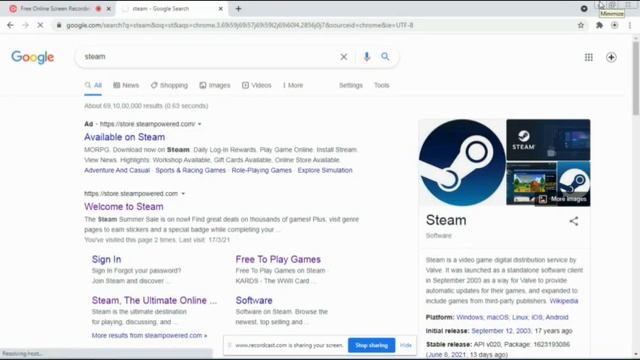The height and width of the screenshot is (360, 640).
Task: Switch to Free Online Screen Recorder tab
Action: click(x=55, y=9)
